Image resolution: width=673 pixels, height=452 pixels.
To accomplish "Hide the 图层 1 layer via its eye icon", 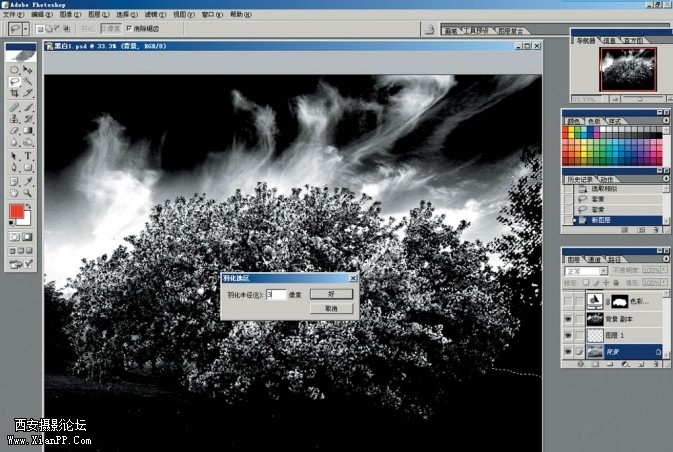I will point(568,335).
